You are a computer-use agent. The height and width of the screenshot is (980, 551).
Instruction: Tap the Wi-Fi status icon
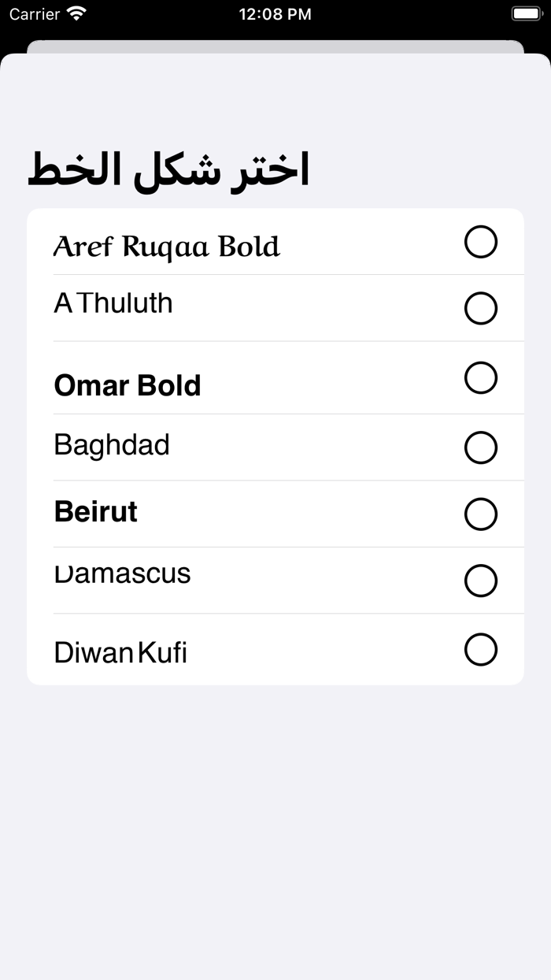click(x=76, y=13)
